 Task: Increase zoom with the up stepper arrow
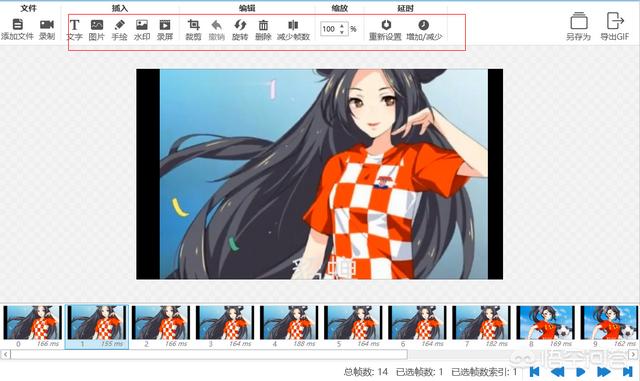342,26
